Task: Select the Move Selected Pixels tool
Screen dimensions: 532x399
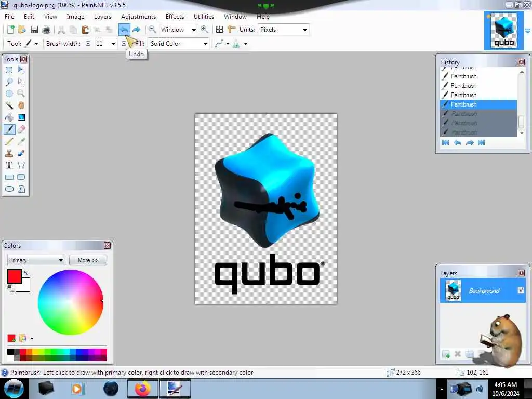Action: [x=21, y=70]
